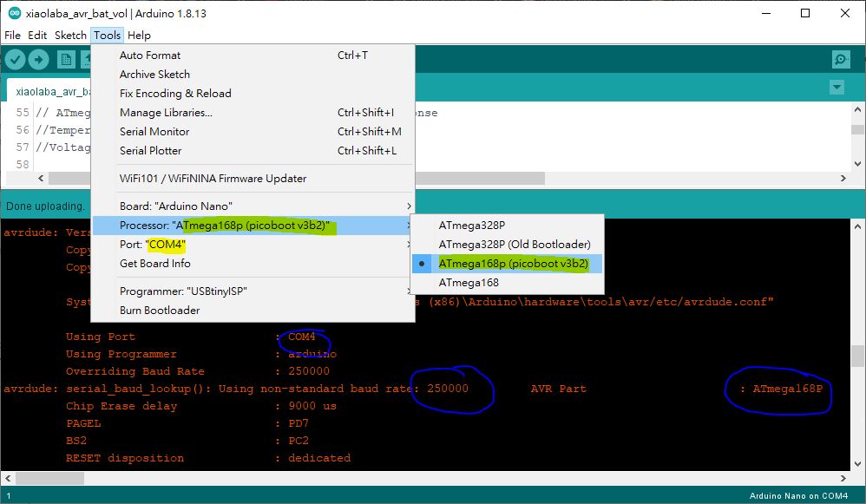Click editor scrollbar right arrow

(843, 179)
